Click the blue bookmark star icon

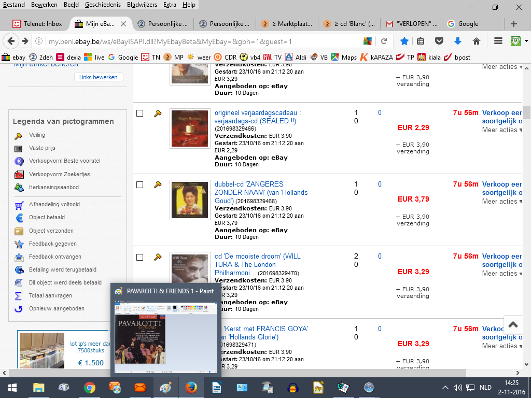(x=404, y=41)
